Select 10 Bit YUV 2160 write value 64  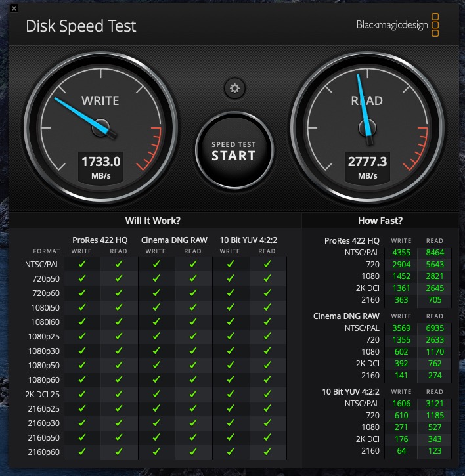(x=401, y=451)
